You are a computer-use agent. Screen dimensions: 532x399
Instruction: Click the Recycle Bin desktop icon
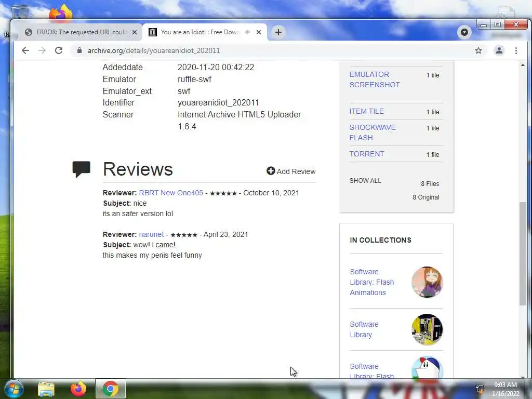[x=20, y=12]
